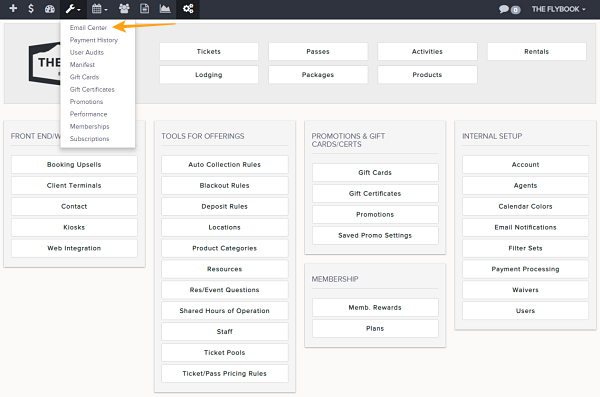Open the Staff button

(x=225, y=332)
